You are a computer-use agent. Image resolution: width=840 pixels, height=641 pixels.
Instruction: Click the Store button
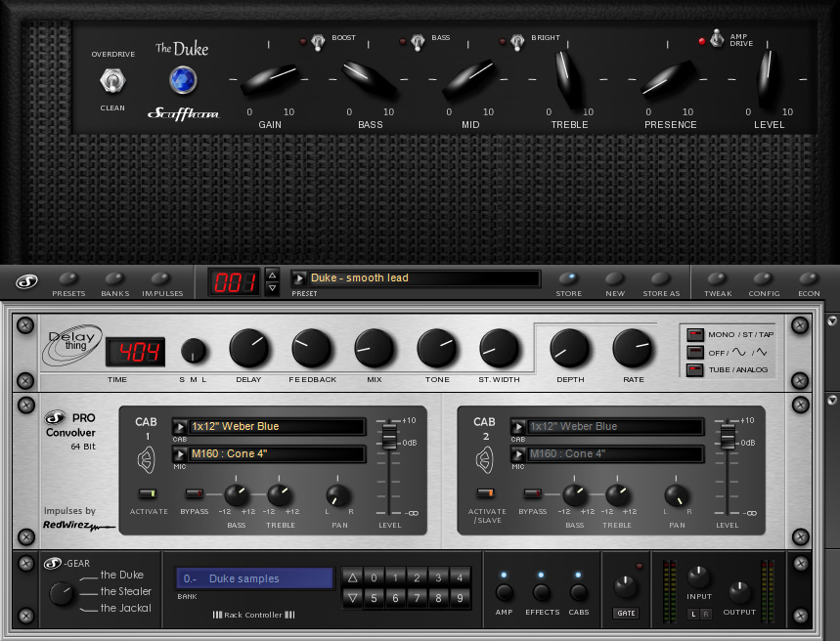click(568, 278)
